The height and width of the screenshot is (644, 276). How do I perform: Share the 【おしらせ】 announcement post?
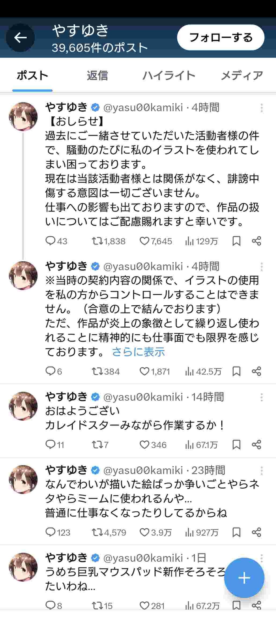[x=256, y=241]
